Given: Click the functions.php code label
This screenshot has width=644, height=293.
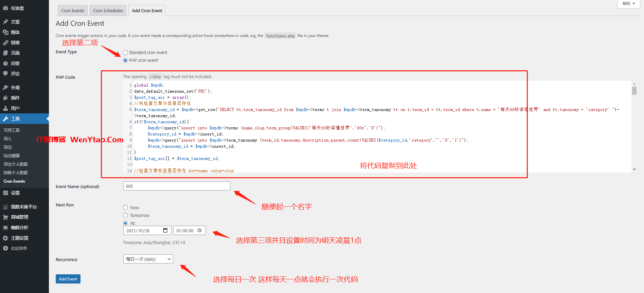Looking at the screenshot, I should click(280, 36).
